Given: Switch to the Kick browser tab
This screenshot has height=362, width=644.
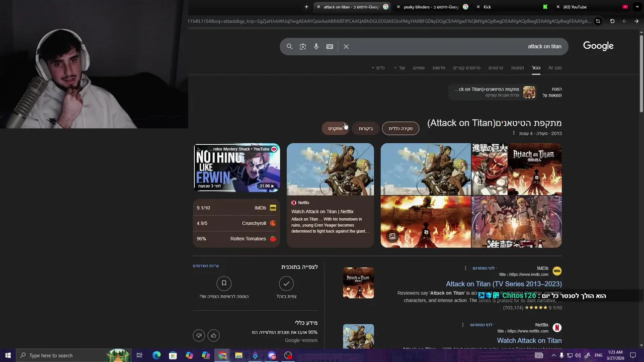Looking at the screenshot, I should [512, 7].
